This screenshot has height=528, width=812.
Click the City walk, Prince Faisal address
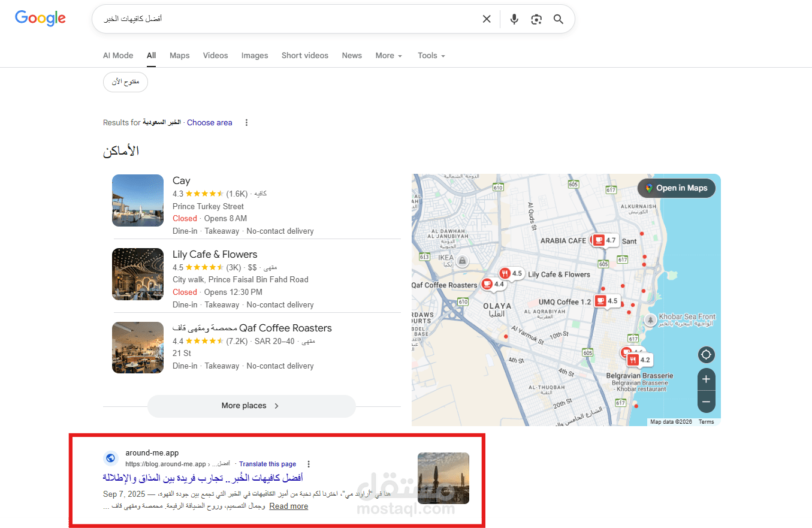[240, 279]
